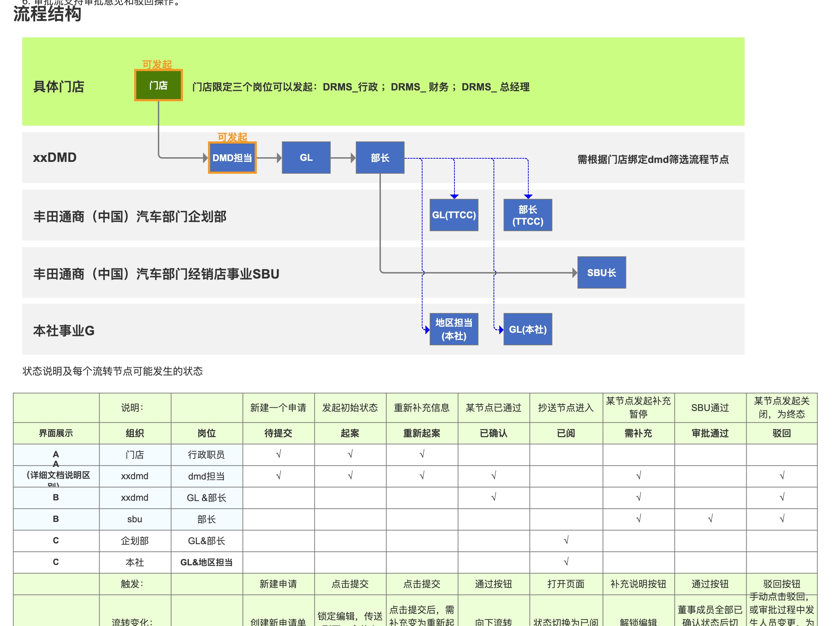840x626 pixels.
Task: Click the 新建申请 trigger cell
Action: pos(278,584)
